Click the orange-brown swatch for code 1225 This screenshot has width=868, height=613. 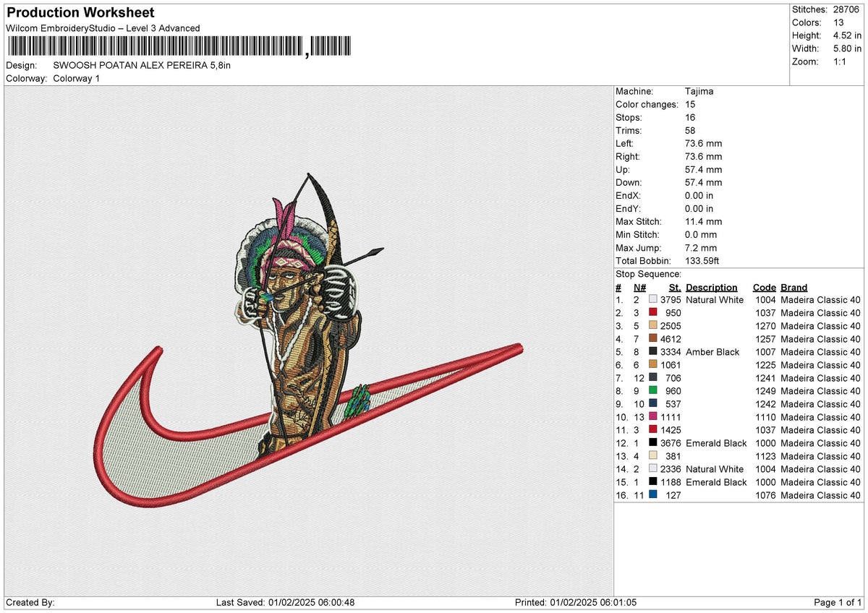click(653, 364)
